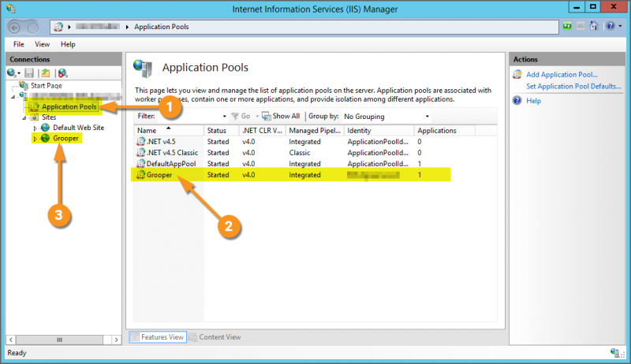
Task: Click the Stop icon in the address toolbar
Action: click(x=581, y=26)
